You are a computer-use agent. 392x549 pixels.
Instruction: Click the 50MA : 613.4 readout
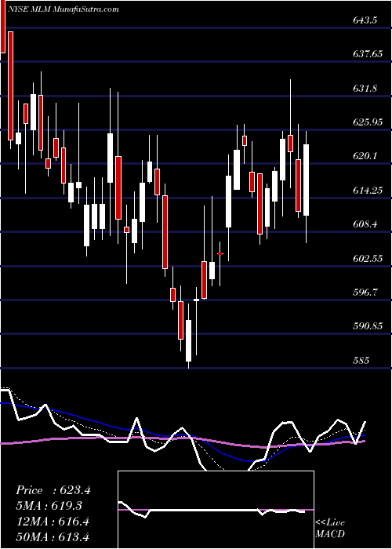pyautogui.click(x=53, y=537)
